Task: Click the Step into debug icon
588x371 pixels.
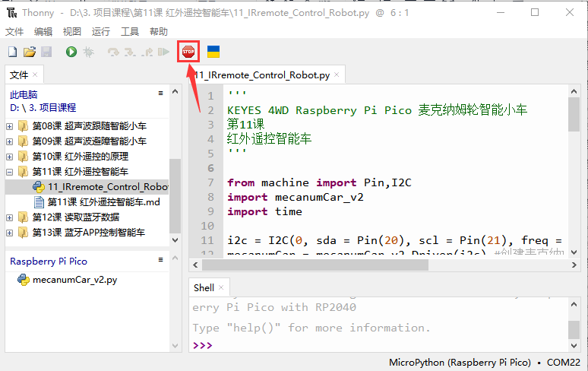Action: point(130,52)
